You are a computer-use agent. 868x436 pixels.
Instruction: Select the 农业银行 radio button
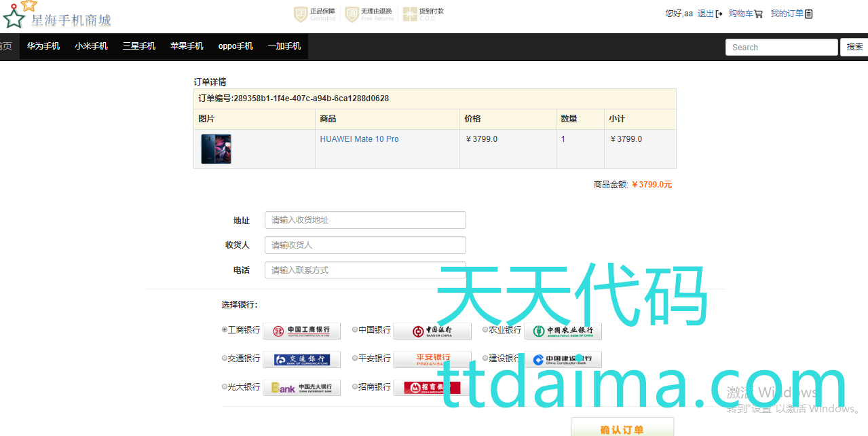coord(485,330)
